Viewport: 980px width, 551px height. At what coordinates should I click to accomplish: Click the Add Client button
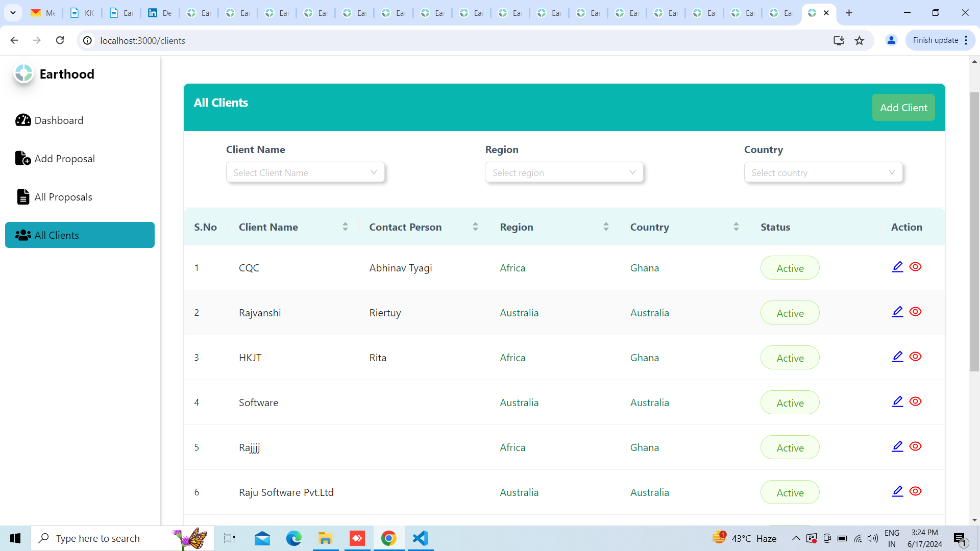click(x=903, y=108)
